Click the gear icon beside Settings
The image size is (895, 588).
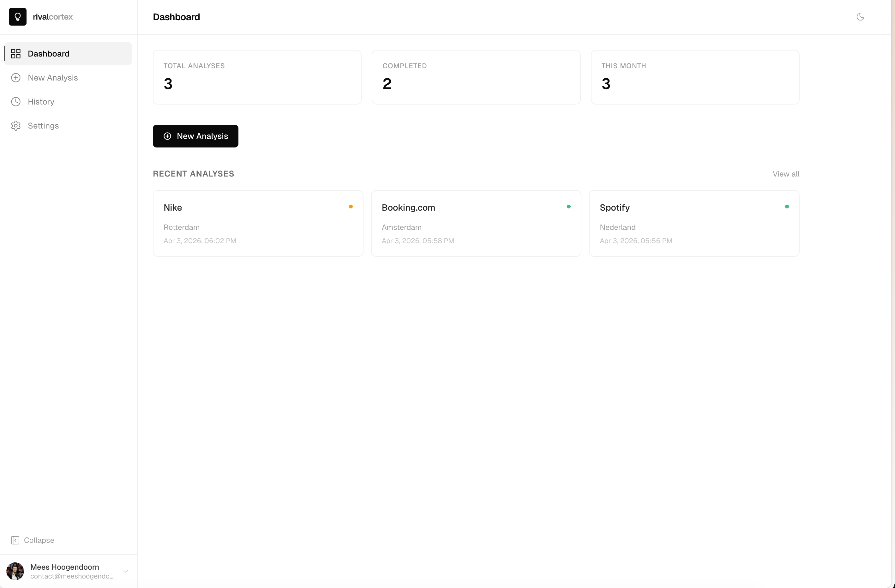(16, 126)
